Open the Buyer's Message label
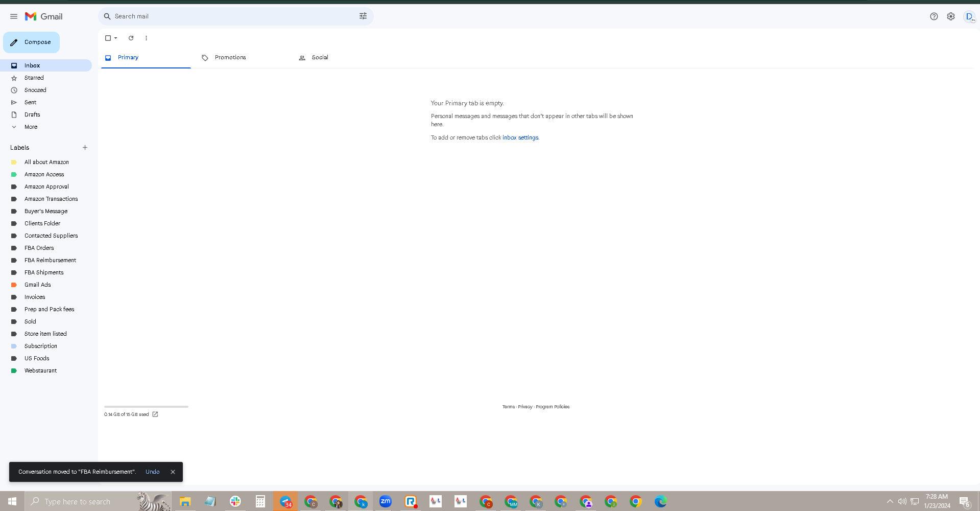 [x=46, y=211]
